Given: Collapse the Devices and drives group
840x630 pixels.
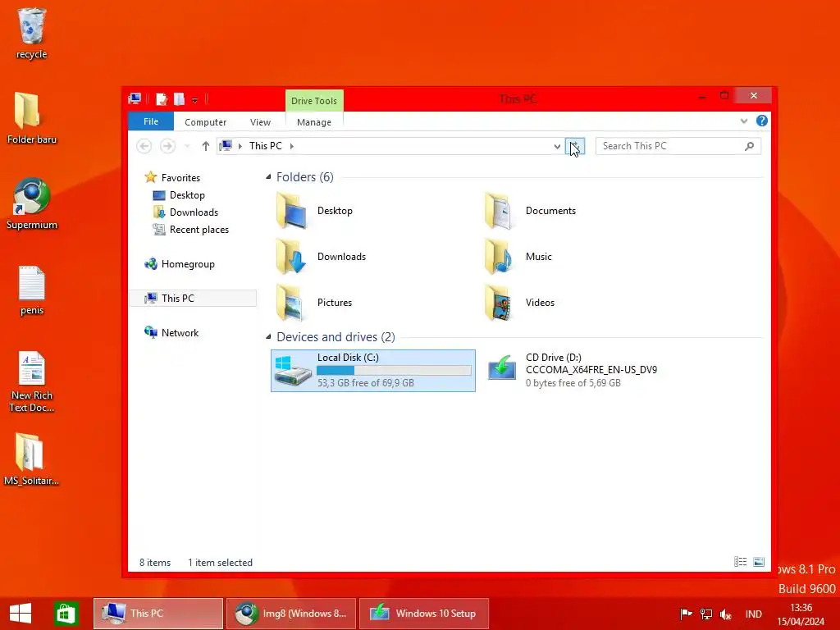Looking at the screenshot, I should [x=268, y=336].
